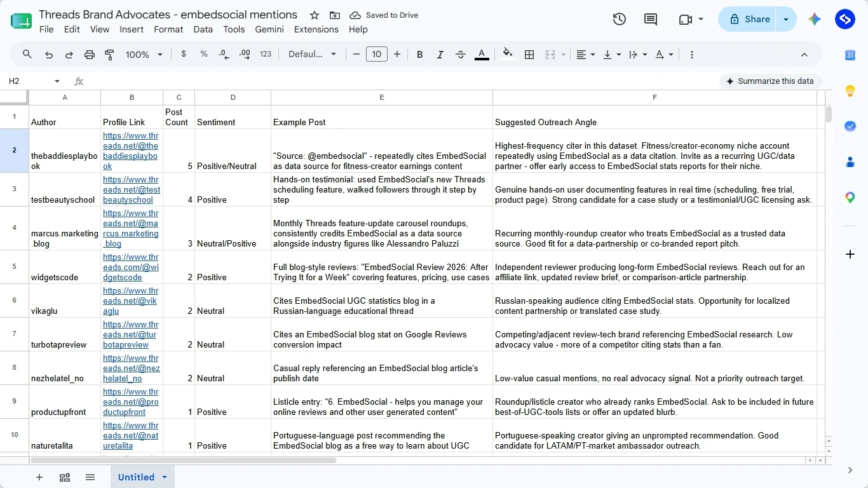The width and height of the screenshot is (868, 488).
Task: Format as percent
Action: pos(204,55)
